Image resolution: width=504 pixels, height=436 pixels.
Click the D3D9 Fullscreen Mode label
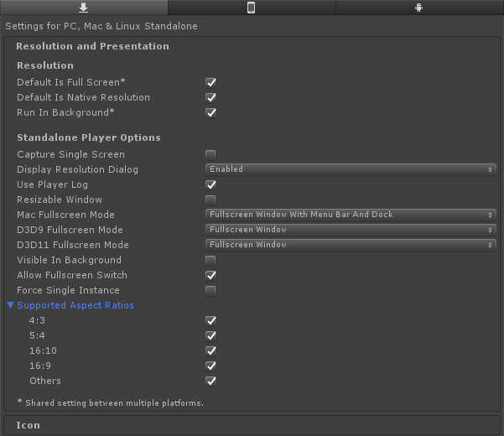[x=70, y=230]
